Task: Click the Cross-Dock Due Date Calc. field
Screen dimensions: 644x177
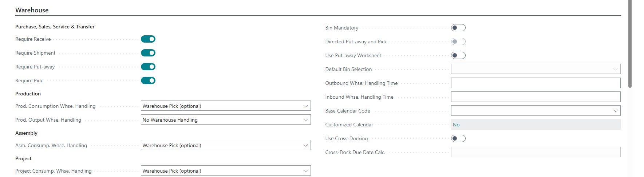Action: point(536,152)
